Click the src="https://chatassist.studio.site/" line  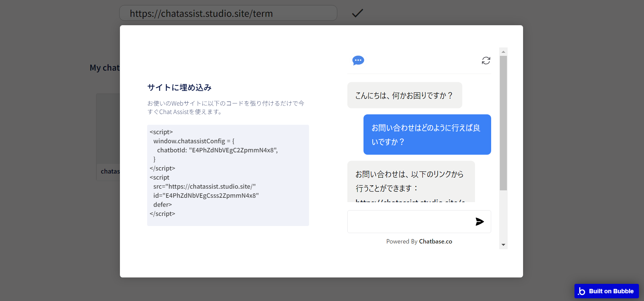(205, 187)
